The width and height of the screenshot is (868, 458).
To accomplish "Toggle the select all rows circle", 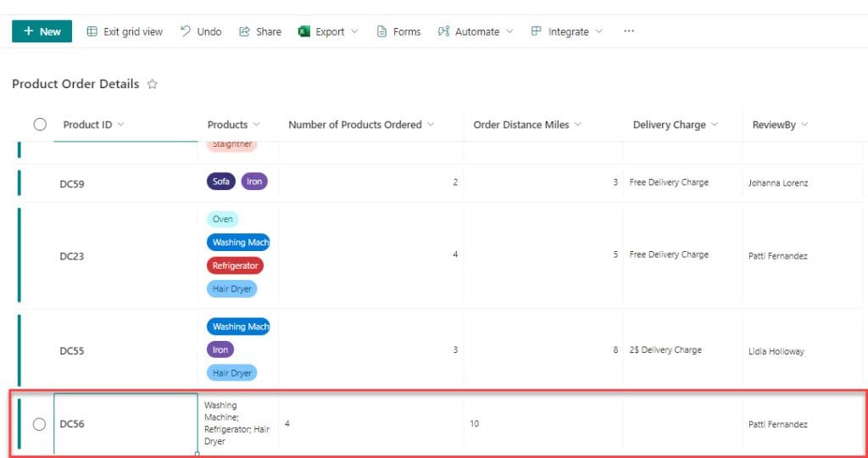I will pos(40,124).
